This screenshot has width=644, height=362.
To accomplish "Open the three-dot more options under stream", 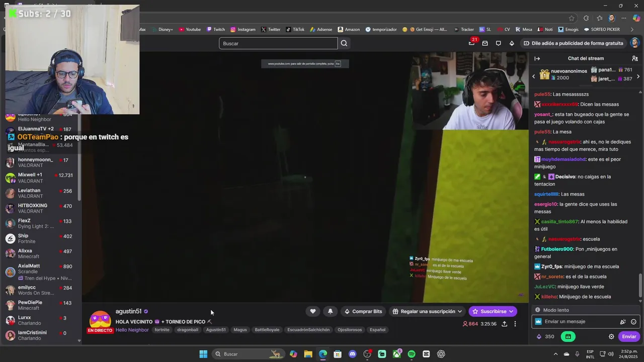I will point(515,324).
